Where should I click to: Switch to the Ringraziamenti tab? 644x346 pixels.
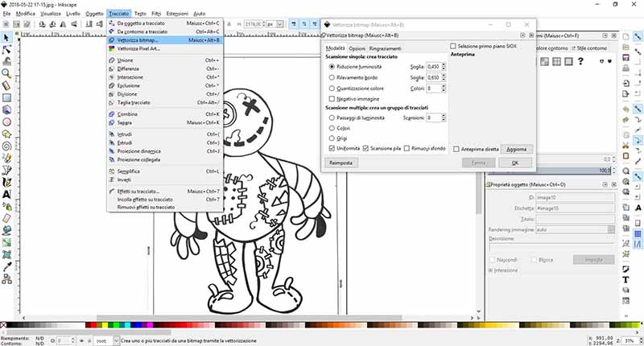click(x=385, y=48)
